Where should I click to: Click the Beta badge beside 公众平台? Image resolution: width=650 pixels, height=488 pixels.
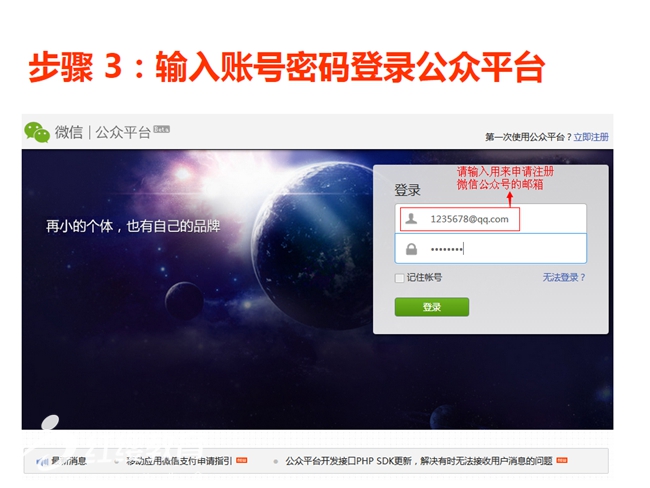point(161,129)
